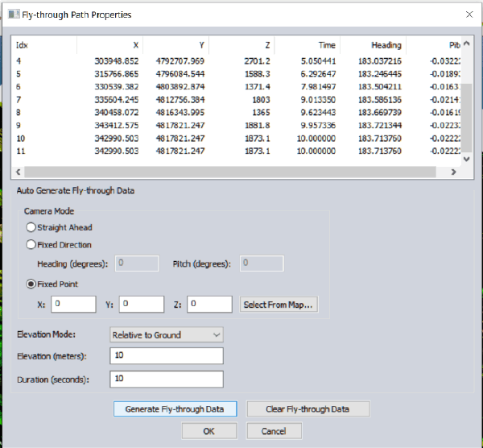
Task: Close the Fly-through Path Properties dialog
Action: point(469,15)
